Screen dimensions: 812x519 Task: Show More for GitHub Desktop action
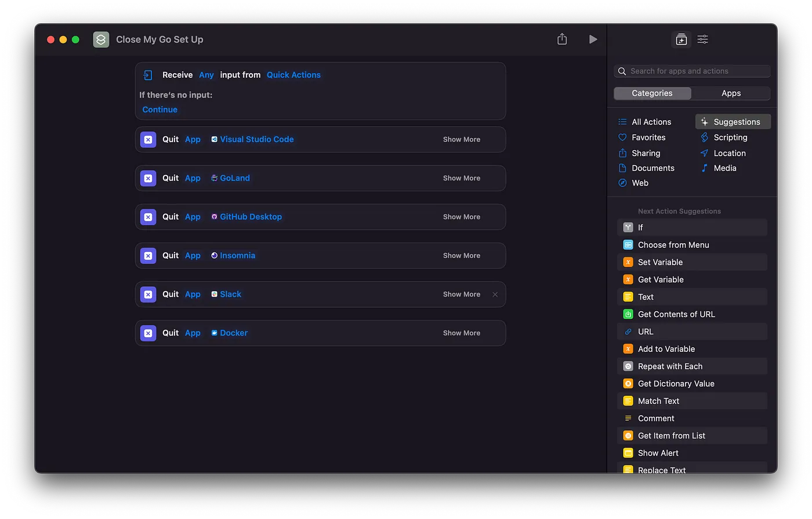[x=462, y=217]
